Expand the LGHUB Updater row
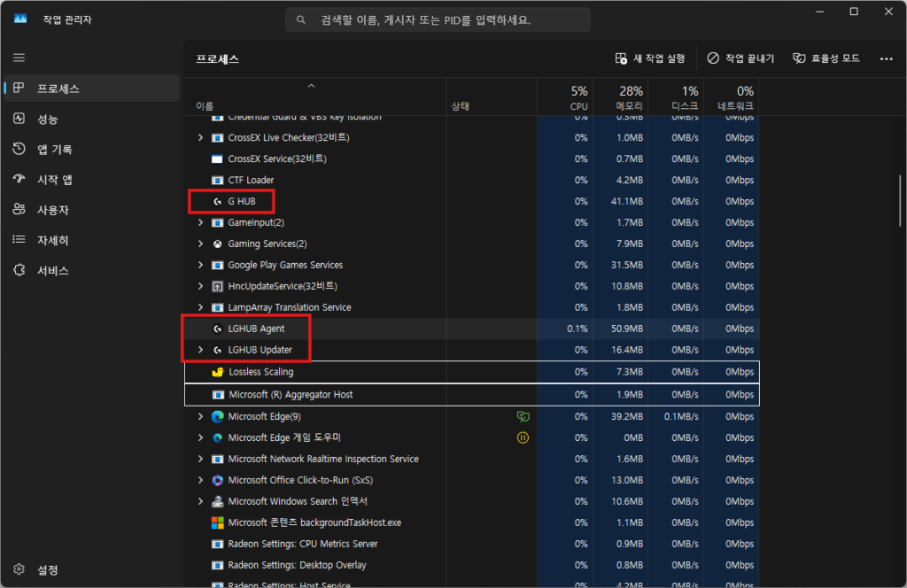Image resolution: width=907 pixels, height=588 pixels. coord(200,350)
